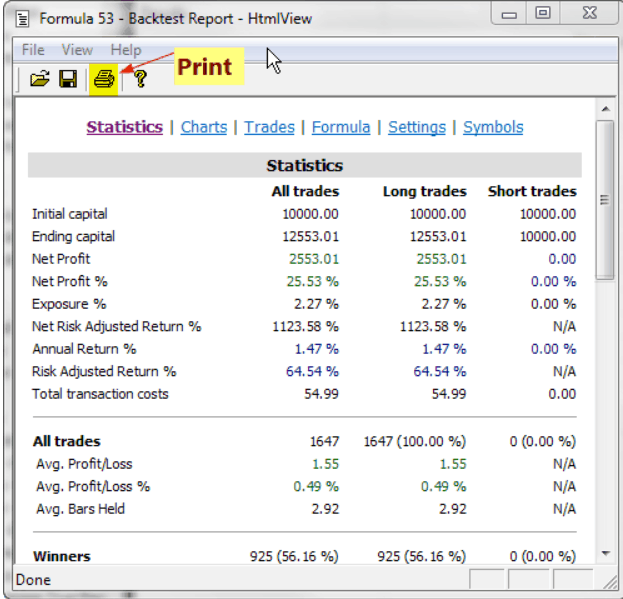Click the Help question mark icon
623x599 pixels.
click(139, 79)
